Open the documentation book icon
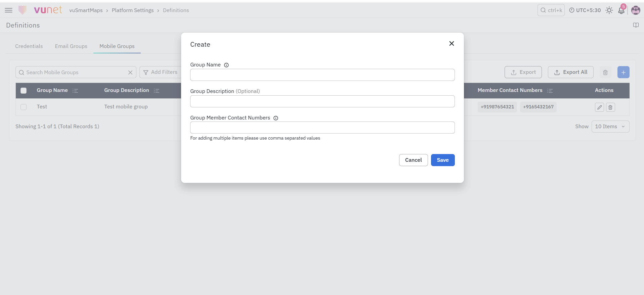The image size is (644, 295). (x=636, y=25)
